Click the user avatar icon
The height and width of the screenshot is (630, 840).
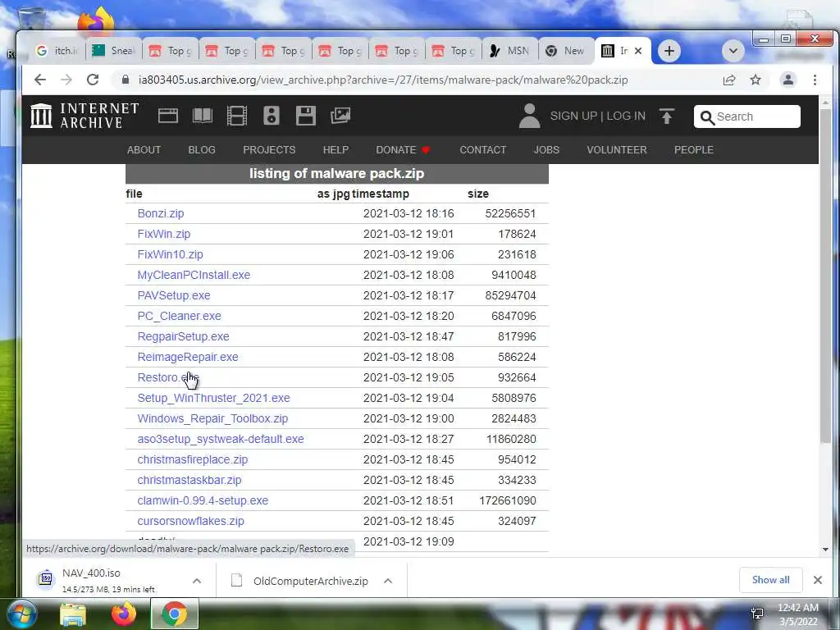(529, 116)
